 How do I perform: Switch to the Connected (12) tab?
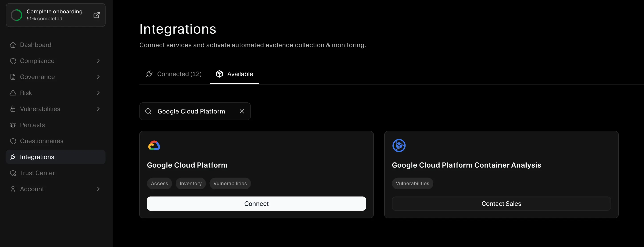[x=174, y=74]
